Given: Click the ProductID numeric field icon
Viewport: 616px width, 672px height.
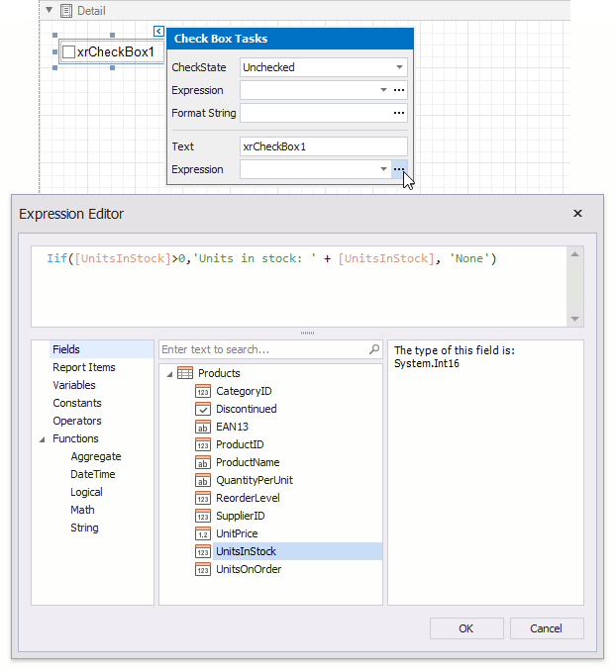Looking at the screenshot, I should tap(203, 444).
